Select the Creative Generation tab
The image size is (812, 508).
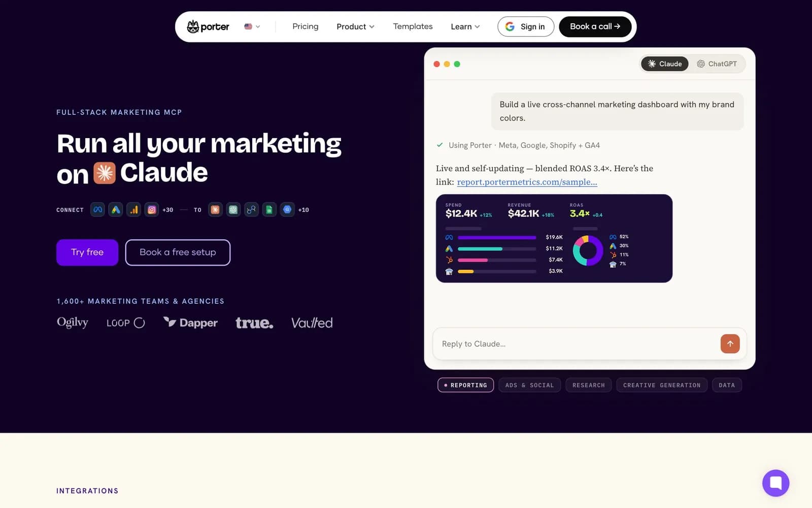(662, 385)
